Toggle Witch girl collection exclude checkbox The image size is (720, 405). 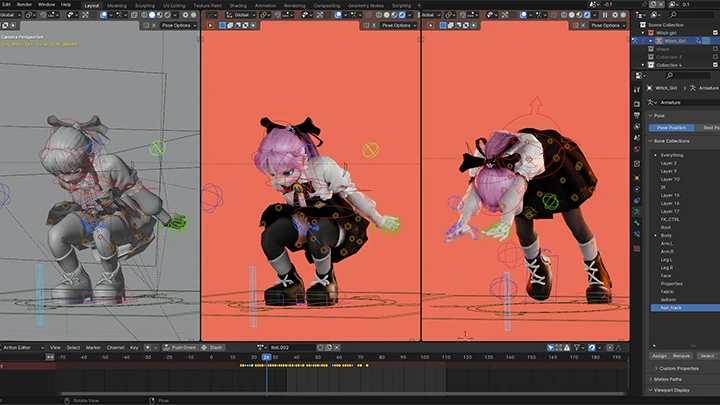point(715,33)
